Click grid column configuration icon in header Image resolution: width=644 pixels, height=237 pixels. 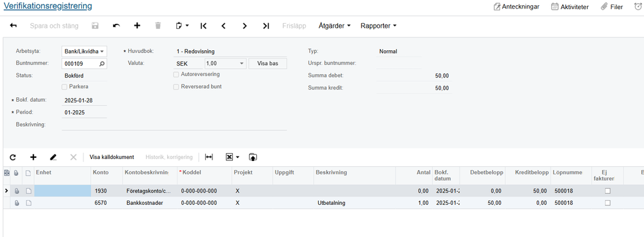(6, 173)
